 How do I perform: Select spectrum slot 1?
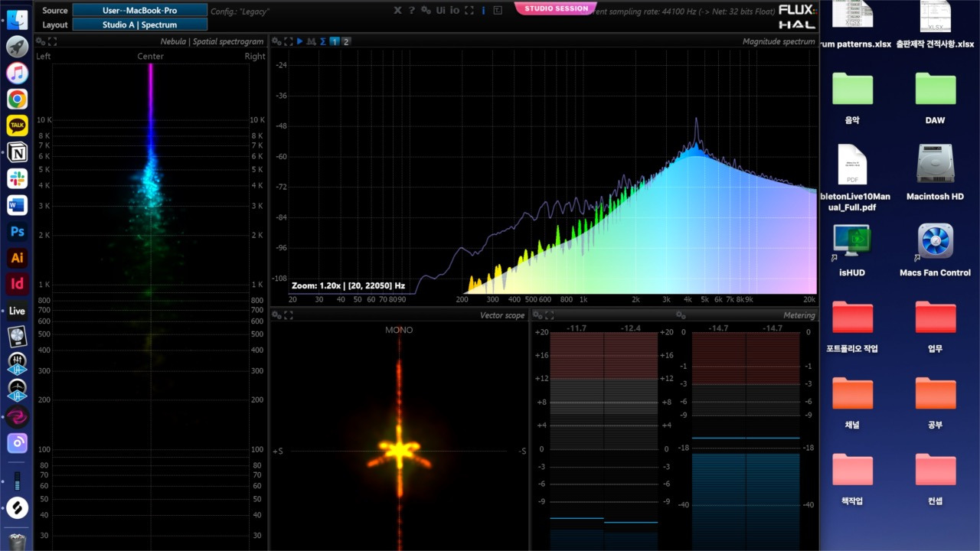335,41
